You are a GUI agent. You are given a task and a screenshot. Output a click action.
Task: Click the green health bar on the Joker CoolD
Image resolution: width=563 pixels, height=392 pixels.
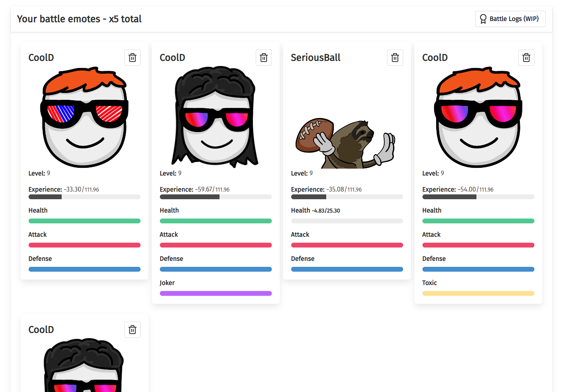click(x=216, y=221)
